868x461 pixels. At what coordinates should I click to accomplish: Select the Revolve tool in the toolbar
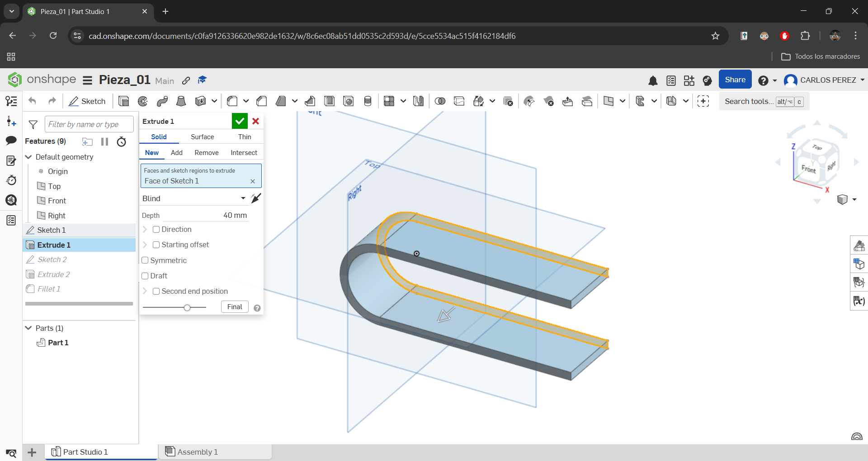pos(143,101)
